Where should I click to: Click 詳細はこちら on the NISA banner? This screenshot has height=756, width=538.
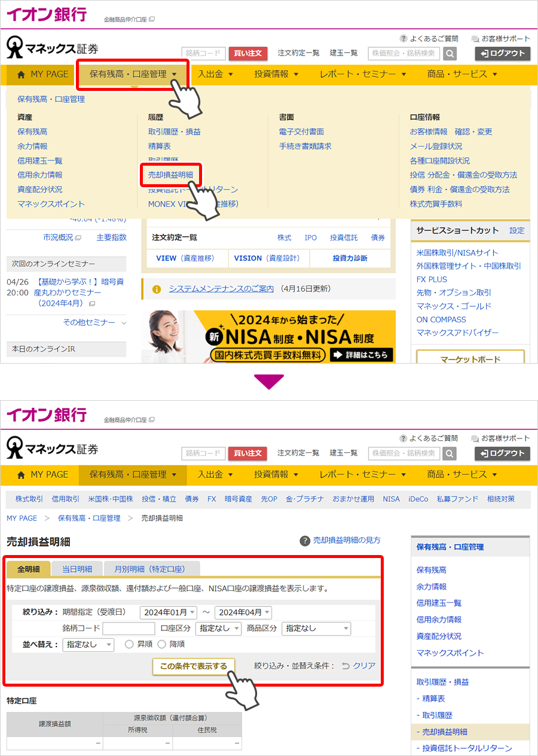tap(361, 355)
